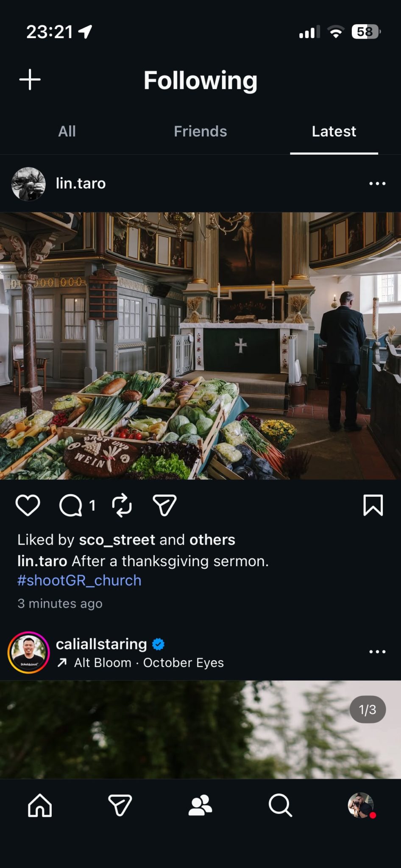This screenshot has width=401, height=868.
Task: Open more options for lin.taro's post
Action: point(377,184)
